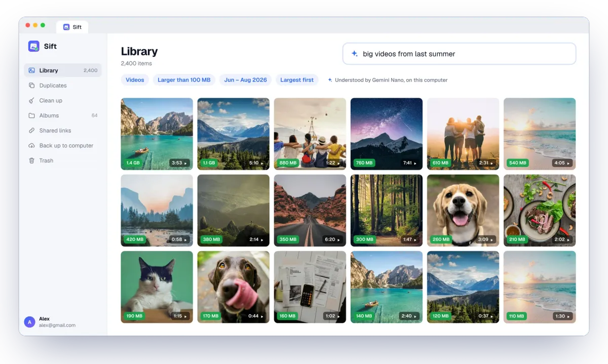Click the Clean up broom icon
This screenshot has height=364, width=608.
[31, 100]
